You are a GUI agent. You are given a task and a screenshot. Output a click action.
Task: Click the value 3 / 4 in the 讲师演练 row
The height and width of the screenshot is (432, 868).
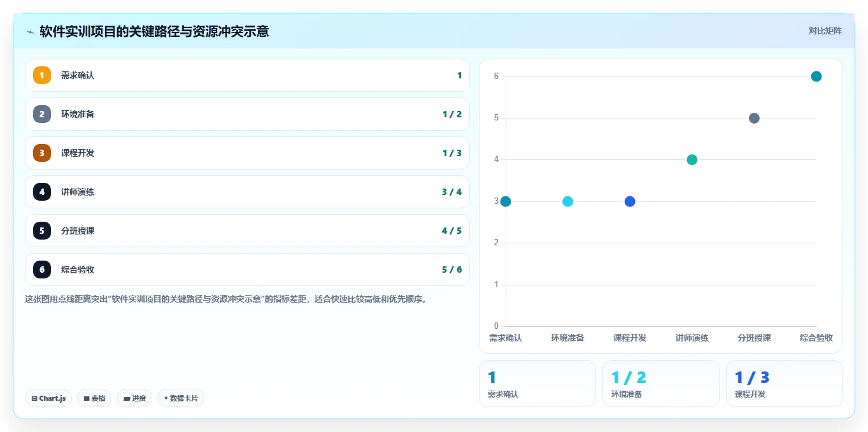click(452, 192)
